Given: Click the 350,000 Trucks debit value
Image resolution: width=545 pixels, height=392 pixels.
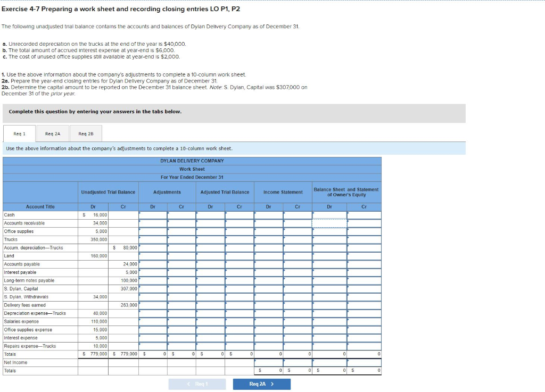Looking at the screenshot, I should click(98, 239).
